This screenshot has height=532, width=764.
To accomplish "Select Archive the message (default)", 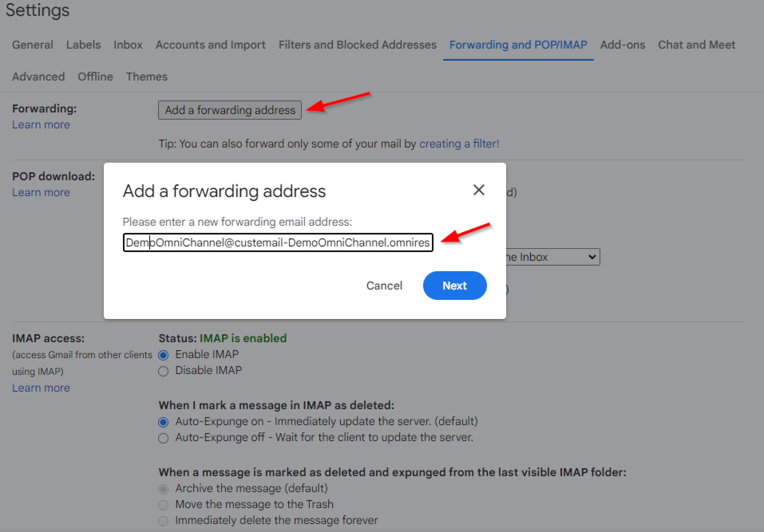I will [x=163, y=489].
